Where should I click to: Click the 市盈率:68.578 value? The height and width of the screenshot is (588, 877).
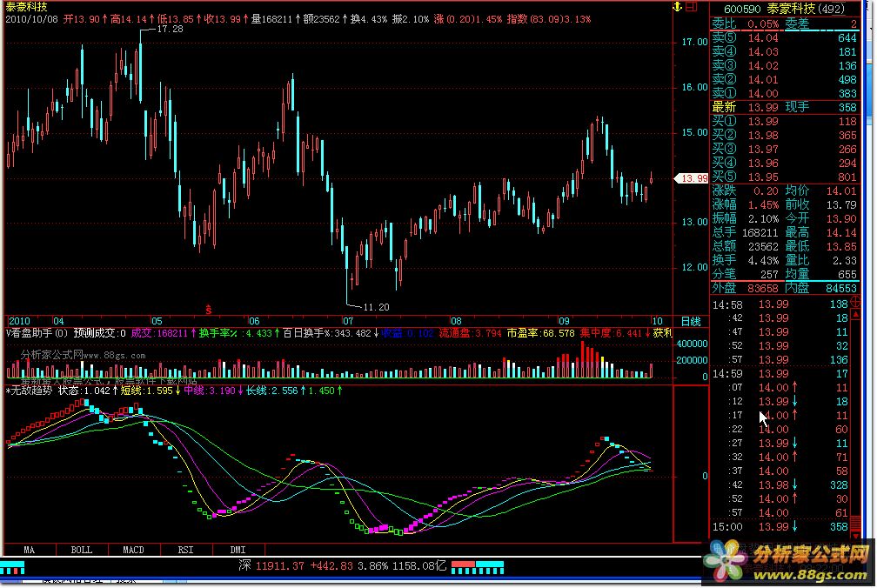click(540, 333)
